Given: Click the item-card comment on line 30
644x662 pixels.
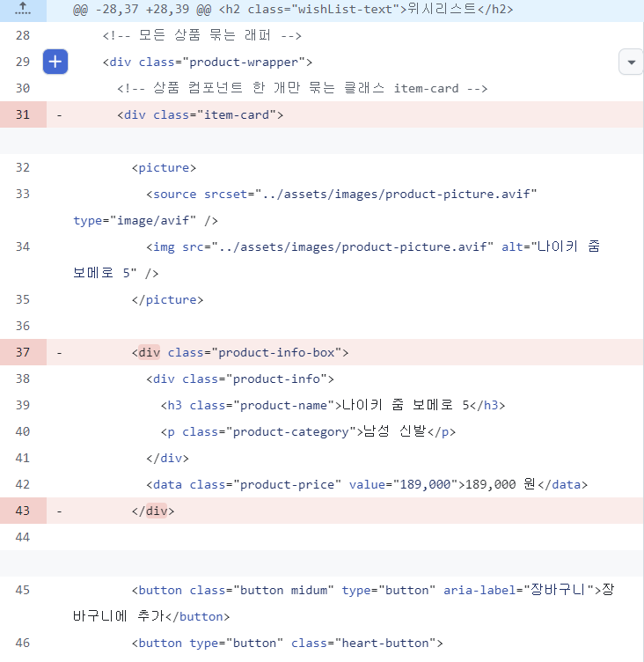Looking at the screenshot, I should [302, 88].
